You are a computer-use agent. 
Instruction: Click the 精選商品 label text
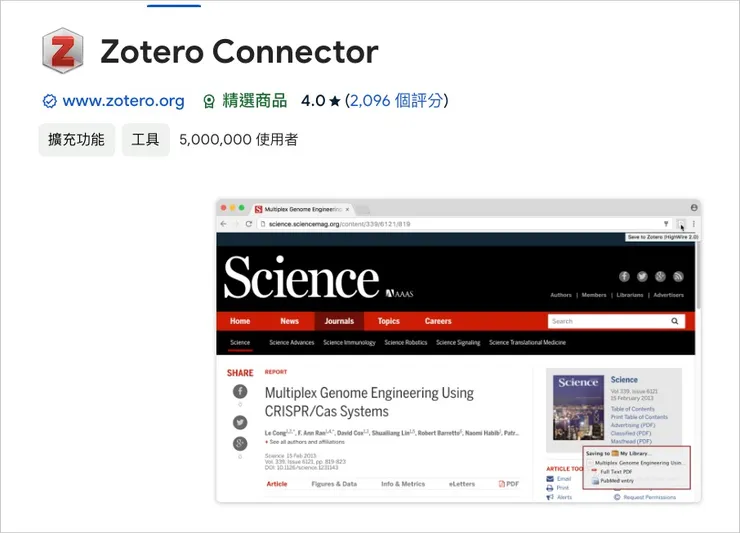coord(254,101)
